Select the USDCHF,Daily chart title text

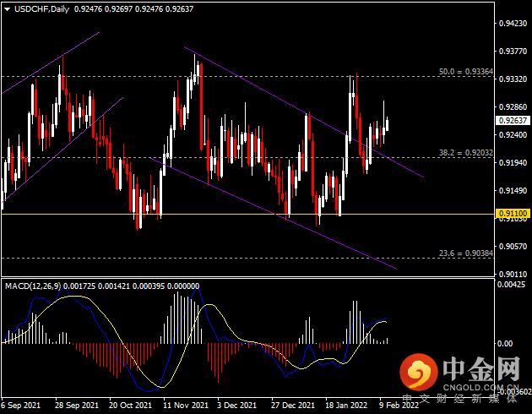pos(41,9)
